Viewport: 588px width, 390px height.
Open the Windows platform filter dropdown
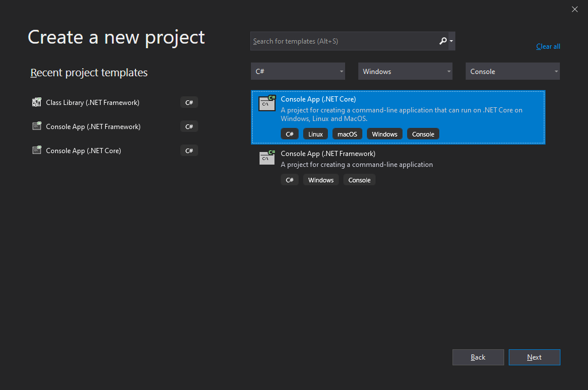tap(405, 71)
